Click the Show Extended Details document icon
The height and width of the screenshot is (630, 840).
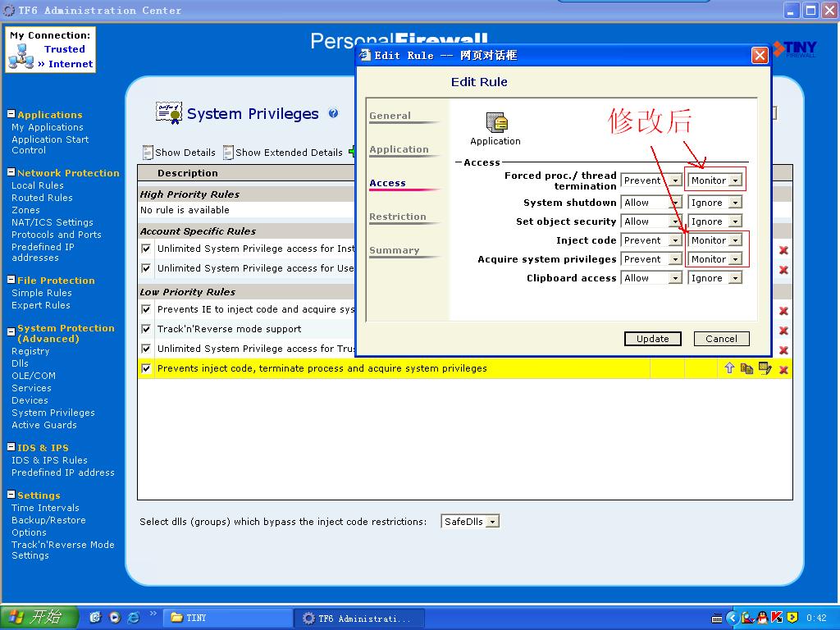pyautogui.click(x=228, y=153)
